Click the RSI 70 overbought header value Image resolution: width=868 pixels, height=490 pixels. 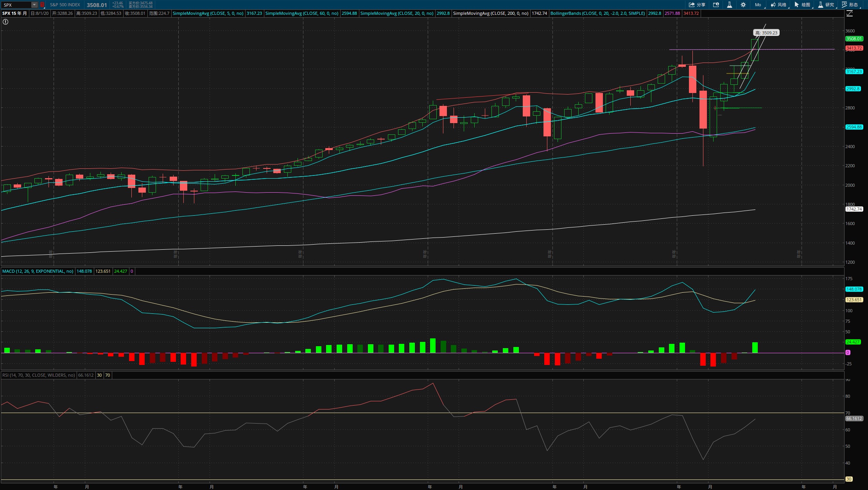pyautogui.click(x=108, y=375)
